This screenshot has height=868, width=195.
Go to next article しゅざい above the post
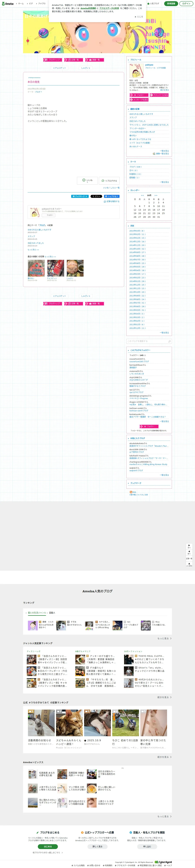pyautogui.click(x=86, y=68)
